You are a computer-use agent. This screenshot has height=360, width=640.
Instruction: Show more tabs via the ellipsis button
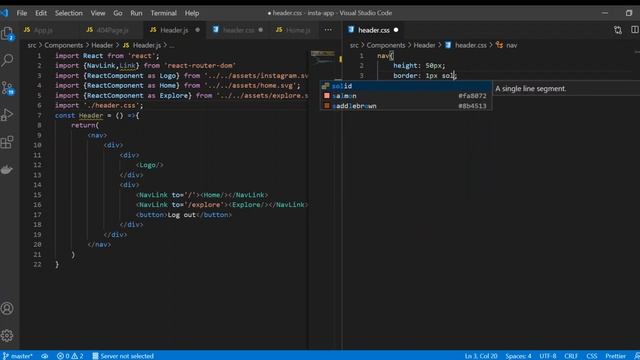328,30
